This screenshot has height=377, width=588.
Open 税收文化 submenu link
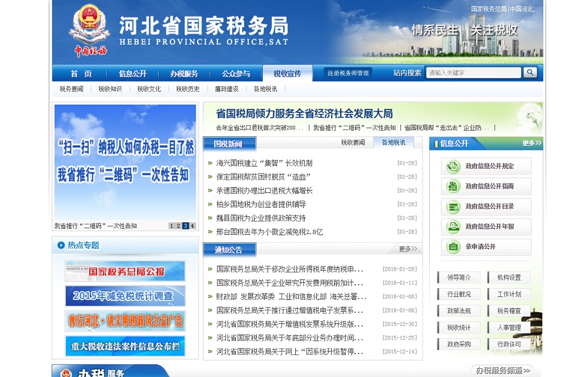149,89
